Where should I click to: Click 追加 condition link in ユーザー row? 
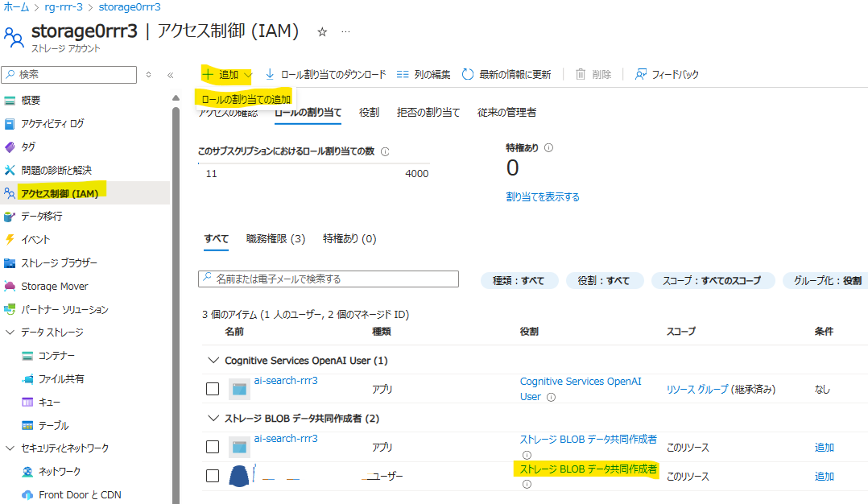[825, 477]
